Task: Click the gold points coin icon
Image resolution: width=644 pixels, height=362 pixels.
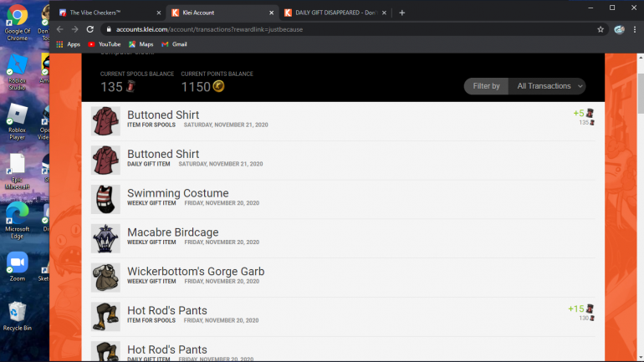Action: [218, 86]
